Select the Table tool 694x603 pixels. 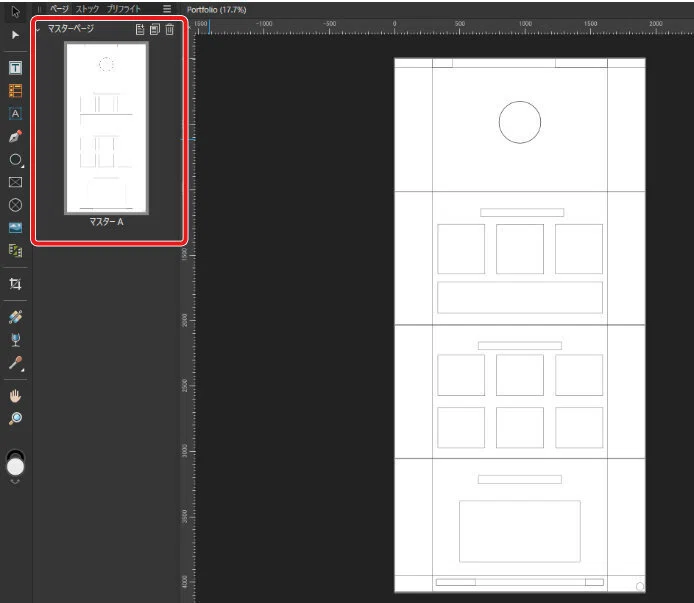coord(15,91)
